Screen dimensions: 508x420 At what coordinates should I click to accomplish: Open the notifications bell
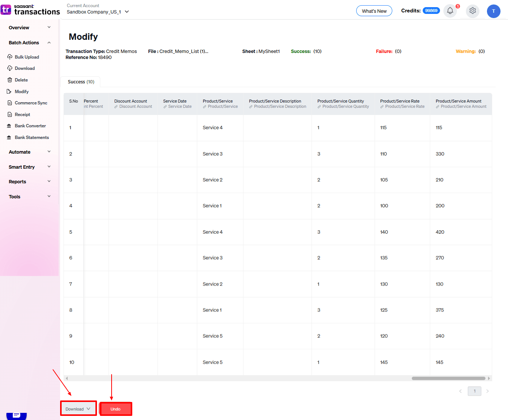click(x=450, y=11)
